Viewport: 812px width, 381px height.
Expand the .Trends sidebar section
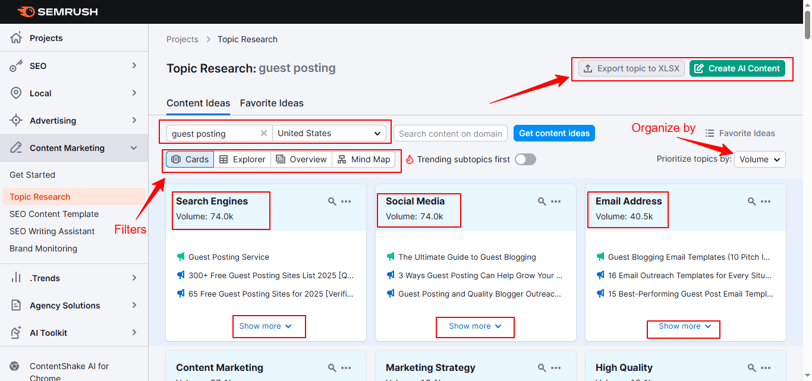[134, 278]
